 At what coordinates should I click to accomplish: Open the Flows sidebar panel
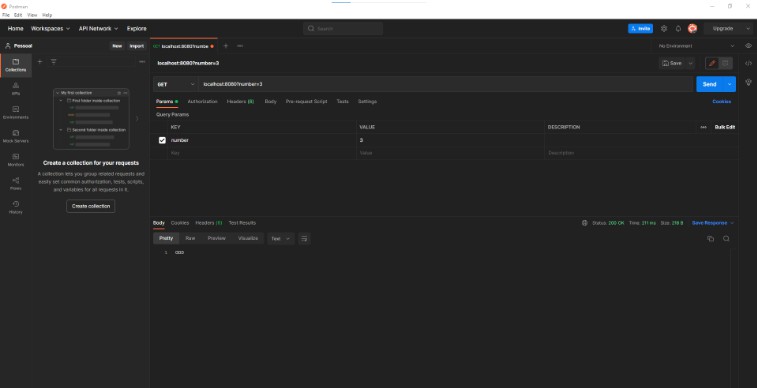(x=16, y=183)
